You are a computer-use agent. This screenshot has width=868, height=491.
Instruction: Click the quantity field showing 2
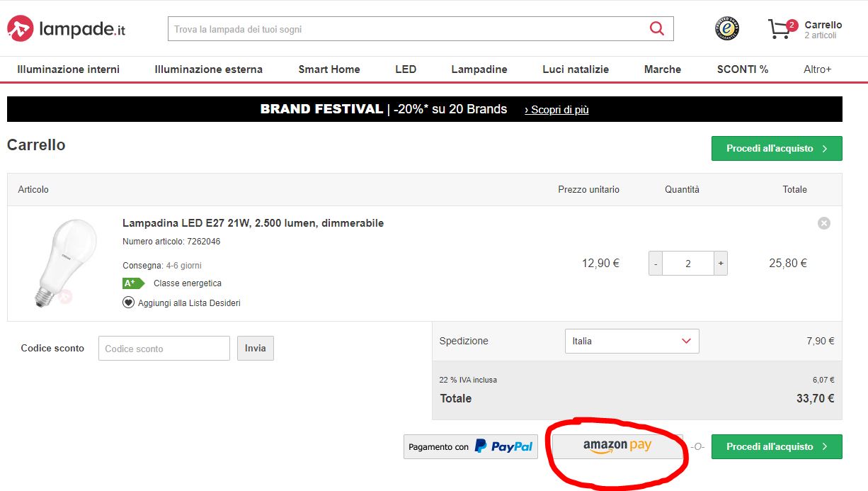(688, 264)
